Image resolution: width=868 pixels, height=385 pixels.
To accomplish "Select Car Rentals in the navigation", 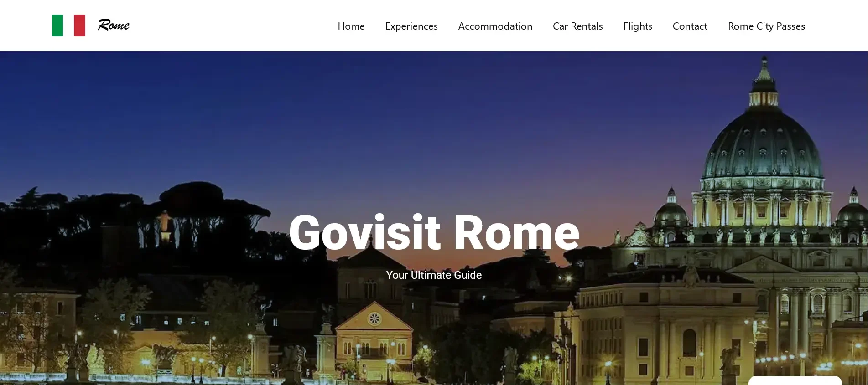I will (x=578, y=26).
